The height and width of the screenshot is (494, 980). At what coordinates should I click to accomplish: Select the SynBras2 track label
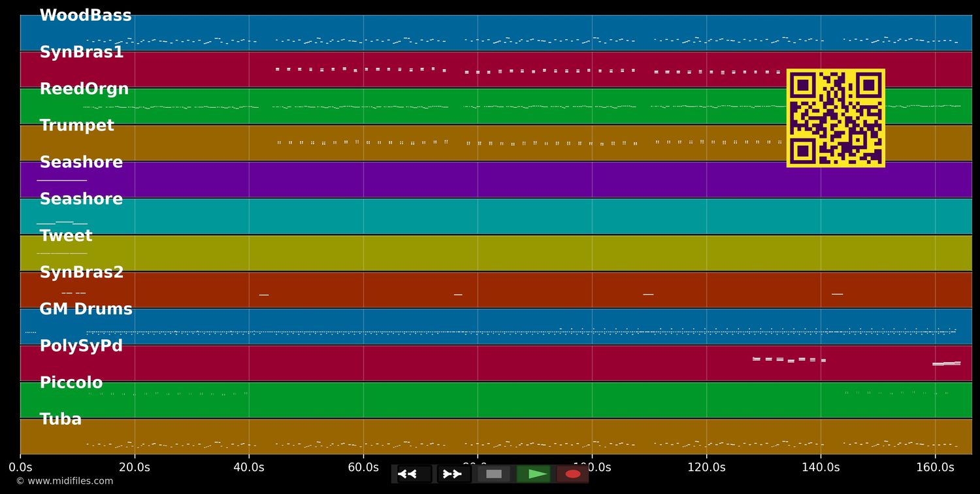tap(82, 272)
